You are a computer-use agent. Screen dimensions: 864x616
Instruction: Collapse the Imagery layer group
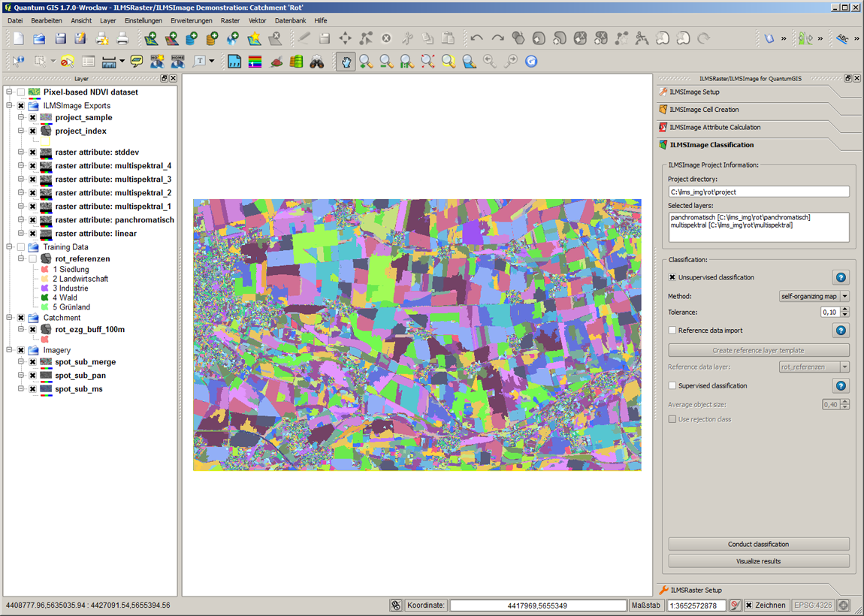tap(10, 350)
